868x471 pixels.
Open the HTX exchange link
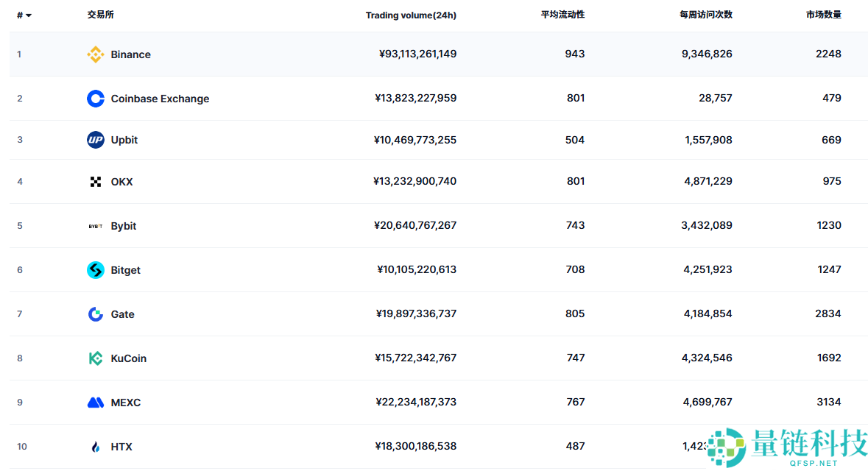[121, 447]
